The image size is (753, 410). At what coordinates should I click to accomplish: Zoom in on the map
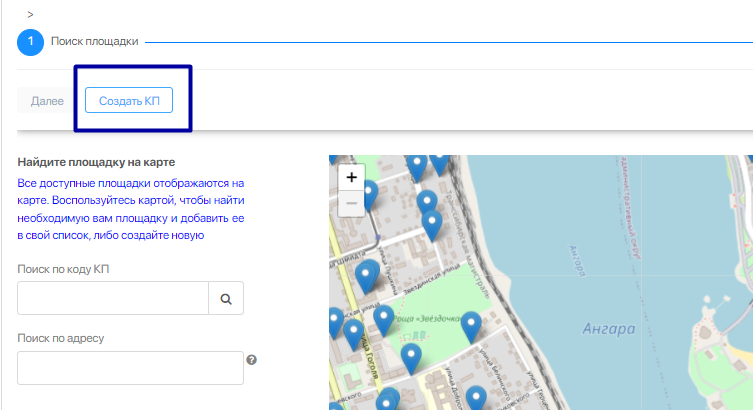pyautogui.click(x=351, y=178)
